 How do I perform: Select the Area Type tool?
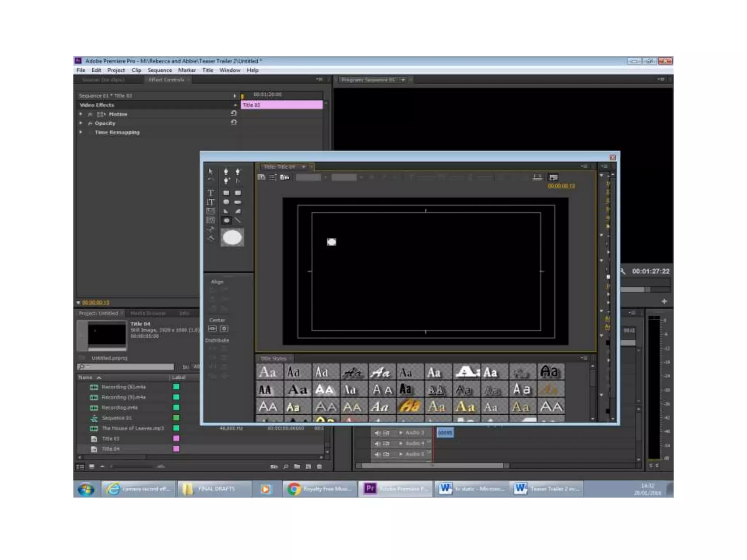pos(210,211)
